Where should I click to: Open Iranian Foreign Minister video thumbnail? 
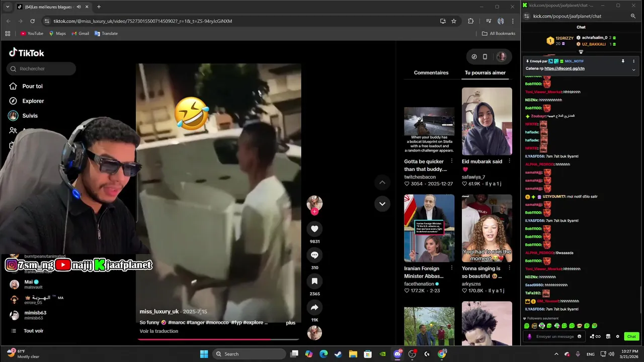[x=429, y=228]
